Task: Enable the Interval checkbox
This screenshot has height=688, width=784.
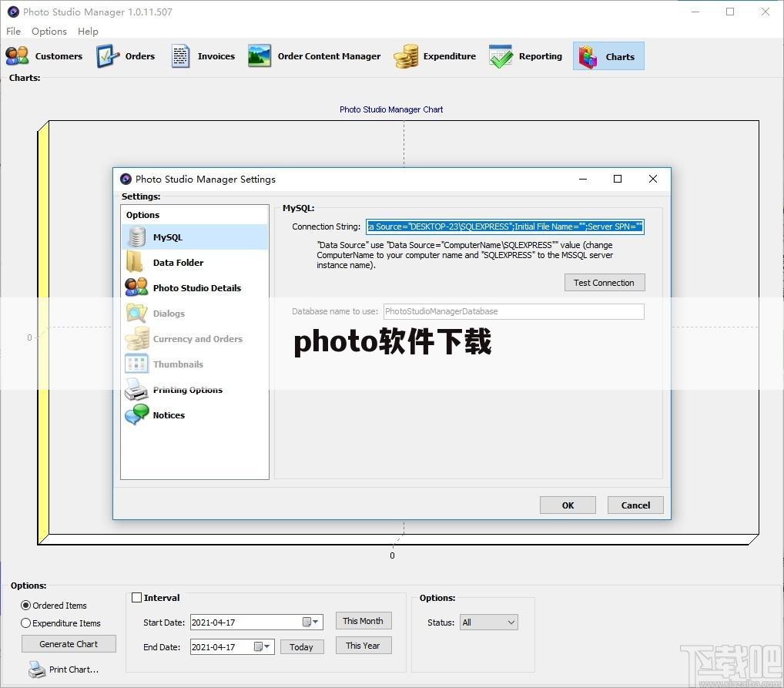Action: (136, 597)
